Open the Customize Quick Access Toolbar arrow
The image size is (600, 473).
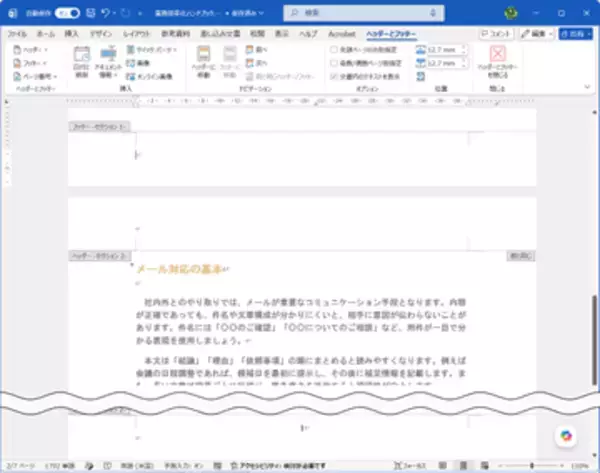[x=140, y=13]
